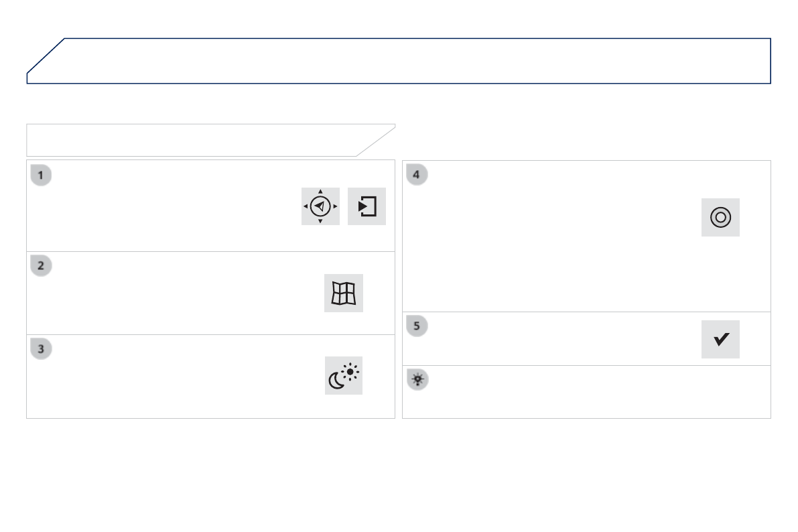798x532 pixels.
Task: Click the step 1 number badge
Action: coord(41,176)
